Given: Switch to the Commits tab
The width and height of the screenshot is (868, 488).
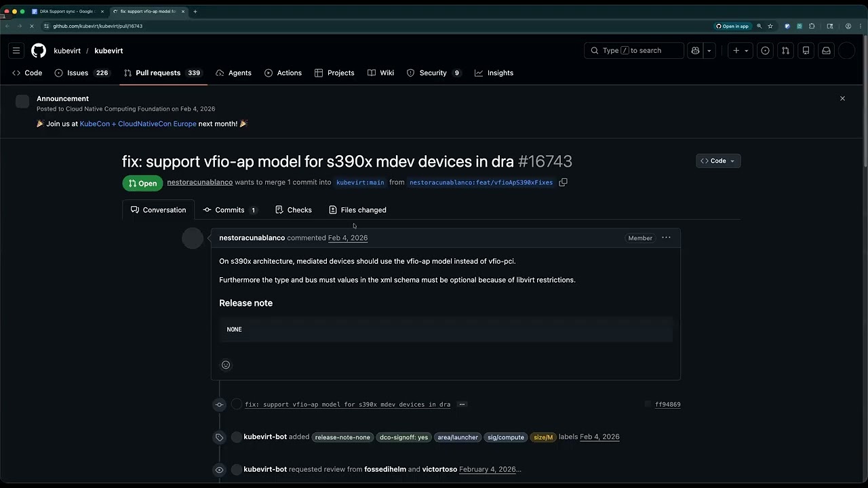Looking at the screenshot, I should click(230, 210).
